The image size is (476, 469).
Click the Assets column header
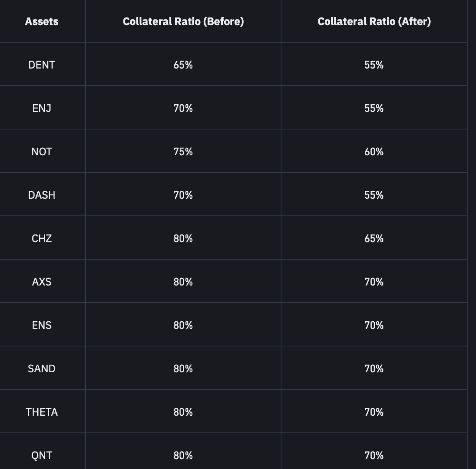[42, 21]
